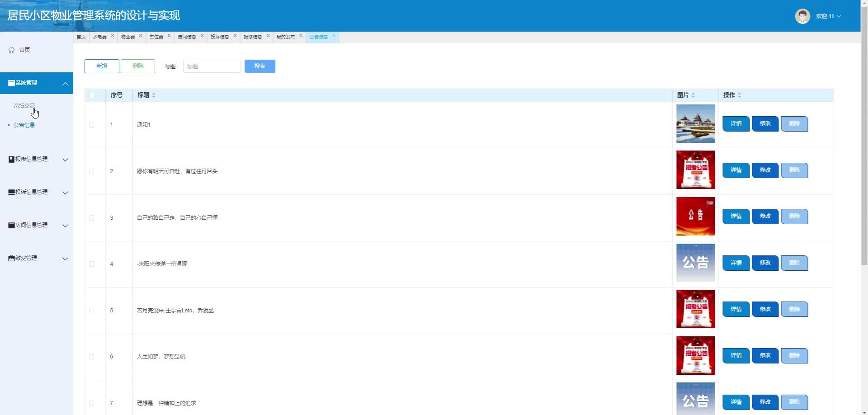This screenshot has height=415, width=868.
Task: Click the 搜索 button
Action: point(260,66)
